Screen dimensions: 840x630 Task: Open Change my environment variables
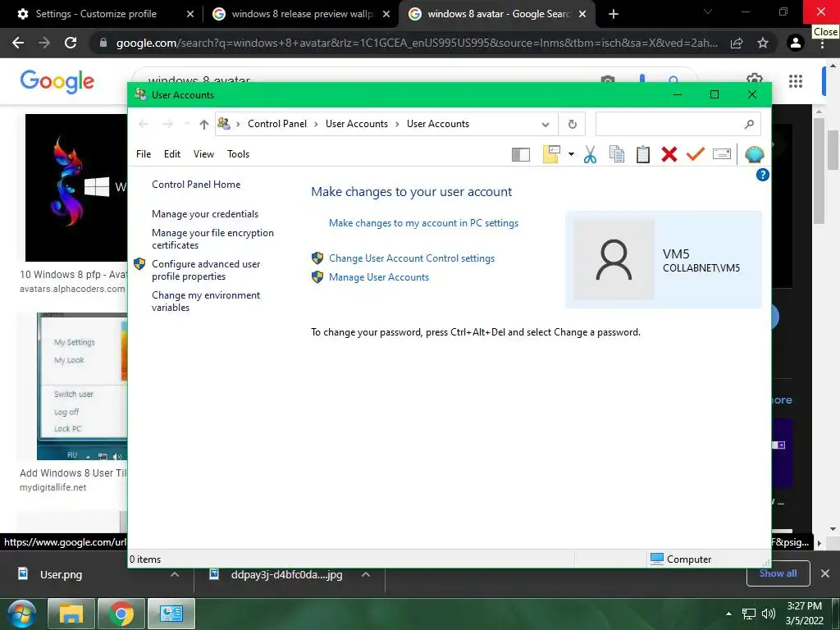206,301
